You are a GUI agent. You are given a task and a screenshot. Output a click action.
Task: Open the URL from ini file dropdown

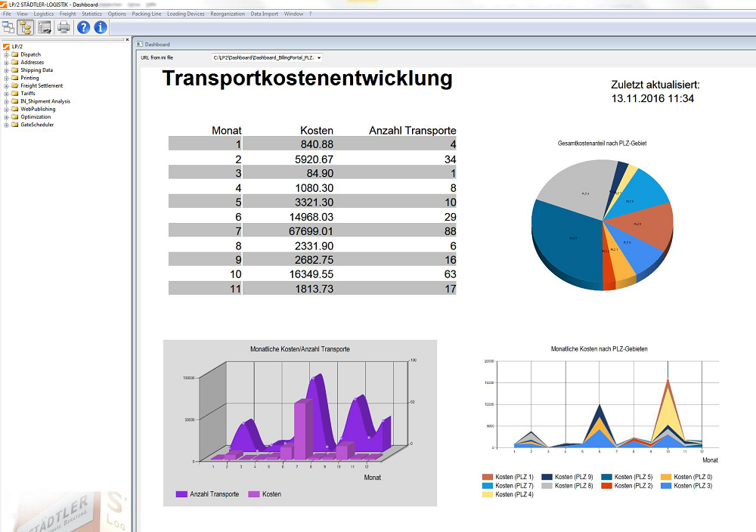(x=319, y=58)
